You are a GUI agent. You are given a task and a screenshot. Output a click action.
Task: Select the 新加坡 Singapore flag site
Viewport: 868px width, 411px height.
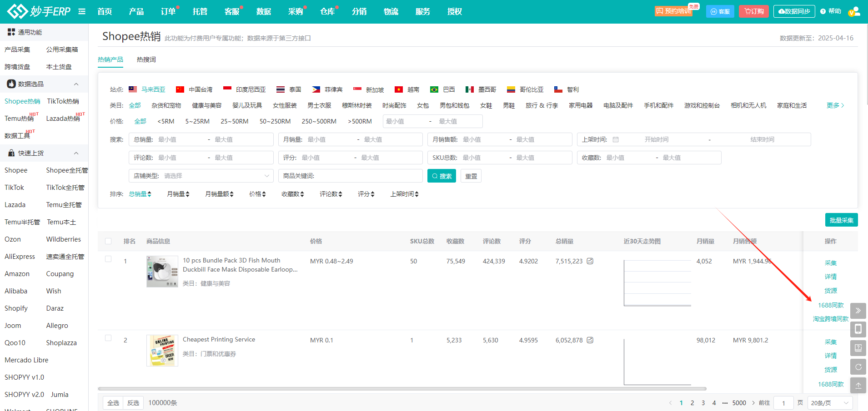[x=357, y=89]
